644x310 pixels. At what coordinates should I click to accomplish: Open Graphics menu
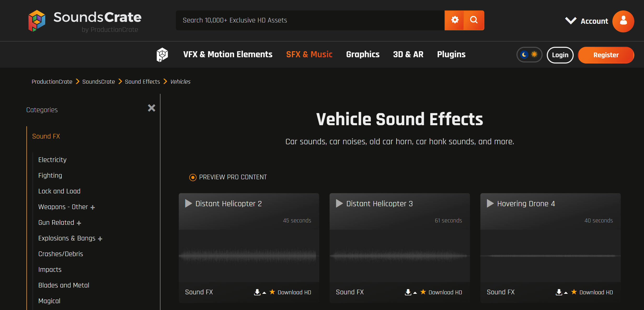click(x=363, y=54)
